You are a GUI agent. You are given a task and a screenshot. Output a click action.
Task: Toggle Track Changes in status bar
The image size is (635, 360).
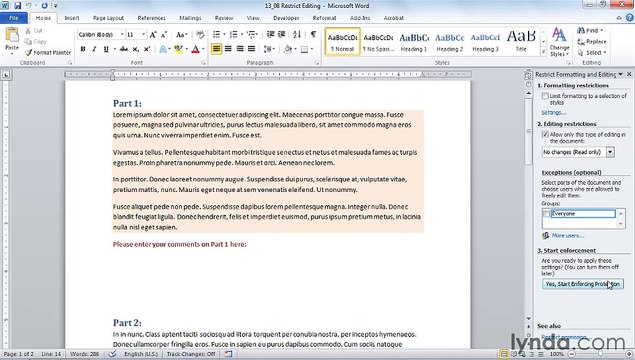click(191, 354)
